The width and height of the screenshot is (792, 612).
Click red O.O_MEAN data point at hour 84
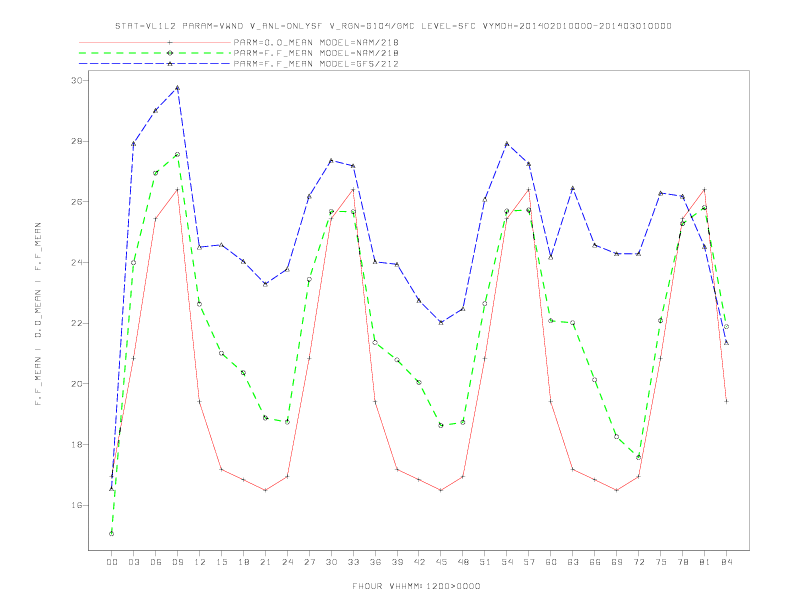tap(726, 401)
